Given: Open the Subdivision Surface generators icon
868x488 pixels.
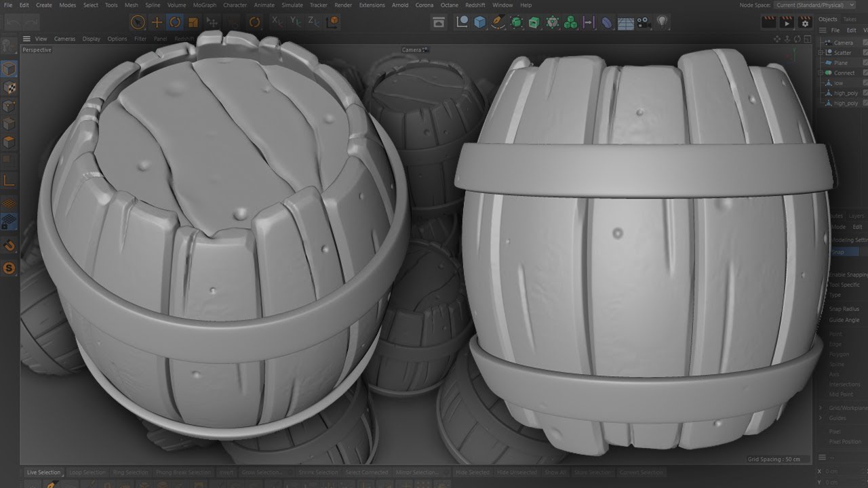Looking at the screenshot, I should (x=517, y=22).
